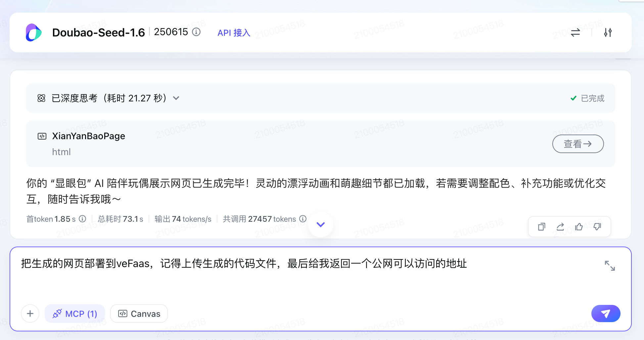
Task: Show info for 首token latency
Action: coord(82,219)
